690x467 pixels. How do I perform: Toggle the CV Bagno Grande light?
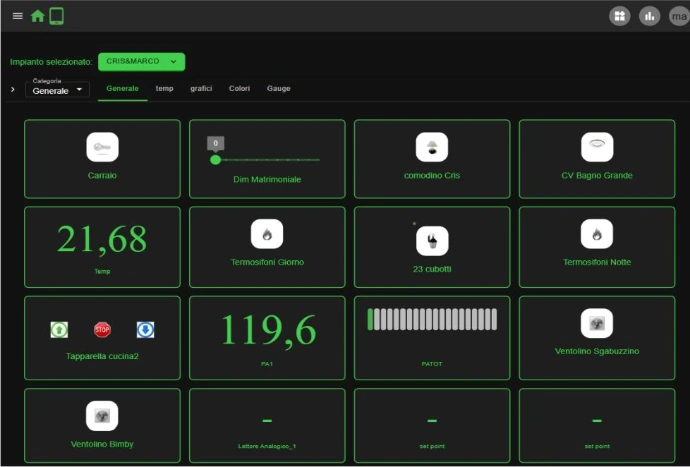point(597,147)
